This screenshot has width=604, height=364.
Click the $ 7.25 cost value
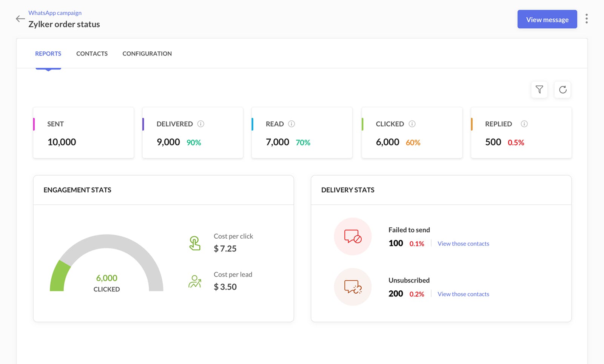[225, 248]
